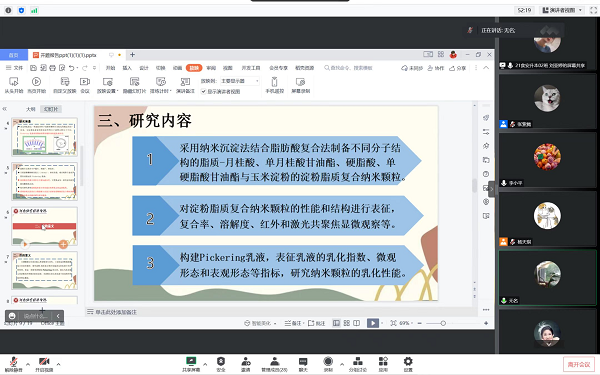Open the 主要显示器 monitor dropdown

(x=240, y=81)
